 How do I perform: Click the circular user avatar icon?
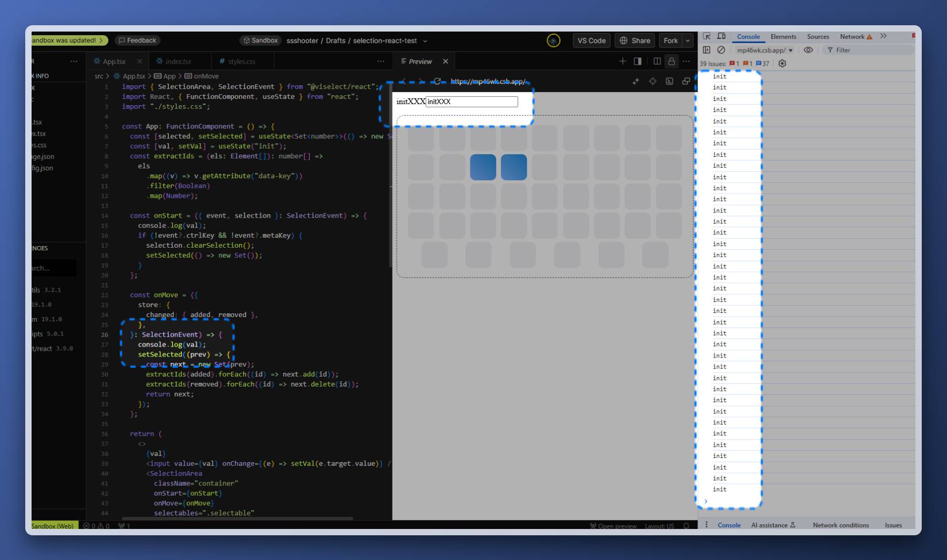pyautogui.click(x=553, y=40)
